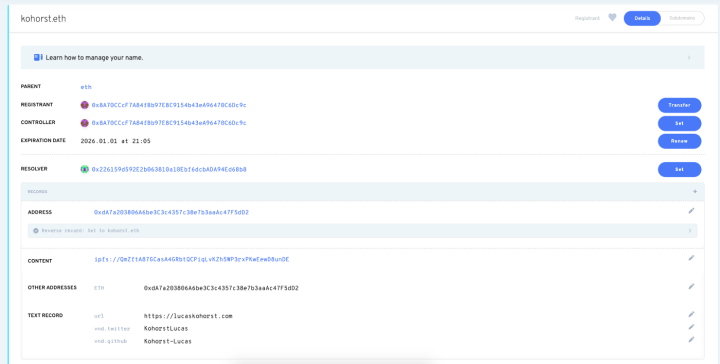The image size is (720, 364).
Task: Click the registrant avatar identicon
Action: (x=84, y=105)
